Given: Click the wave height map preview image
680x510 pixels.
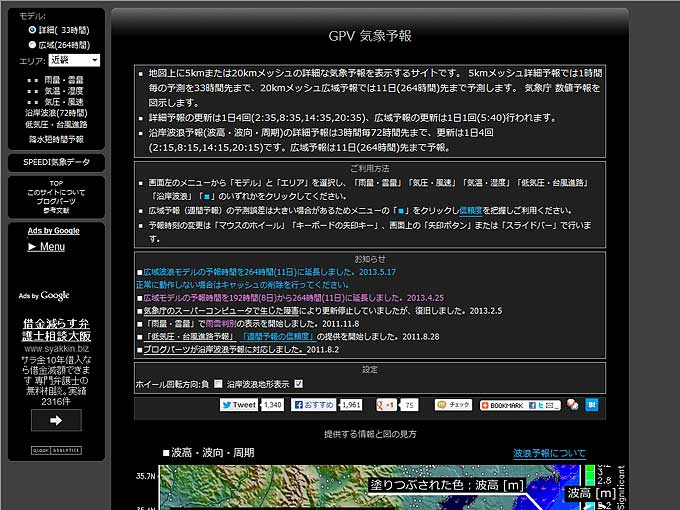Looking at the screenshot, I should 370,487.
